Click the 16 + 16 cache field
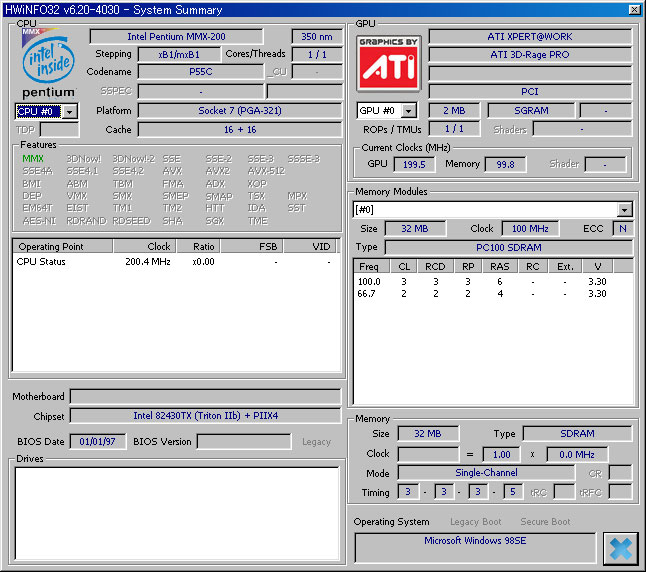The image size is (646, 572). pyautogui.click(x=240, y=129)
